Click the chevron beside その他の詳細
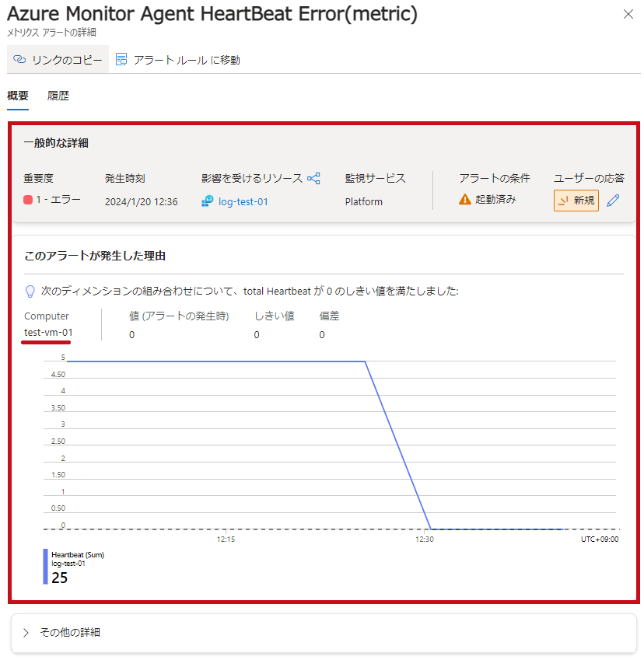 (x=26, y=633)
